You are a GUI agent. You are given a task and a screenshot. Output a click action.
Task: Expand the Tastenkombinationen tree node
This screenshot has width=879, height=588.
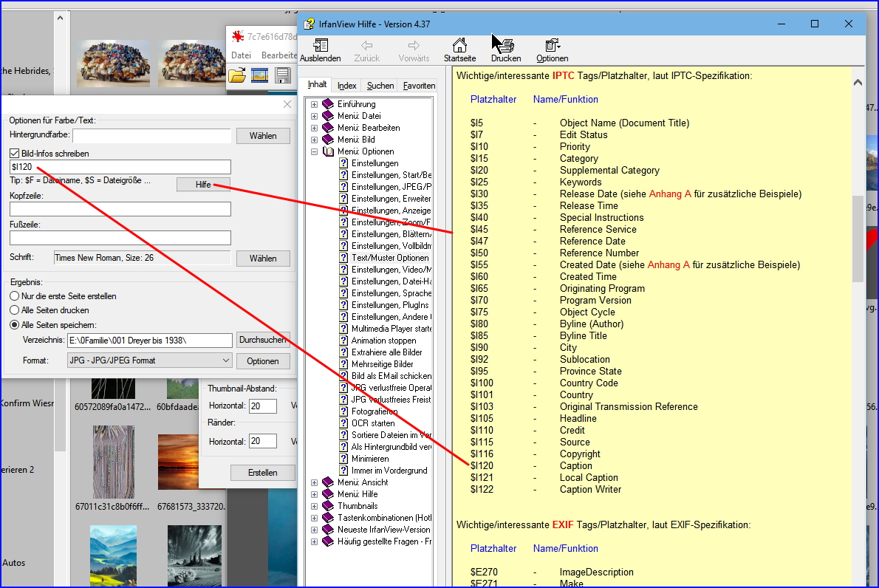[x=314, y=518]
